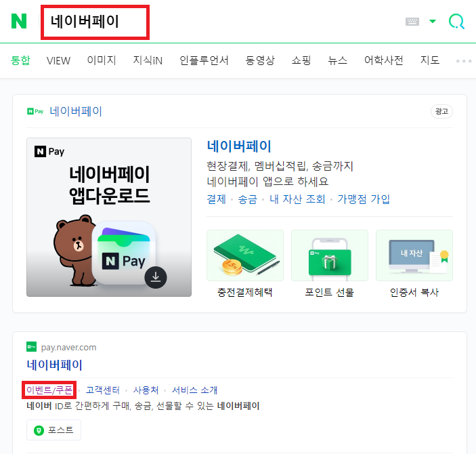Open the 사용처 link
The width and height of the screenshot is (476, 454).
pos(146,390)
